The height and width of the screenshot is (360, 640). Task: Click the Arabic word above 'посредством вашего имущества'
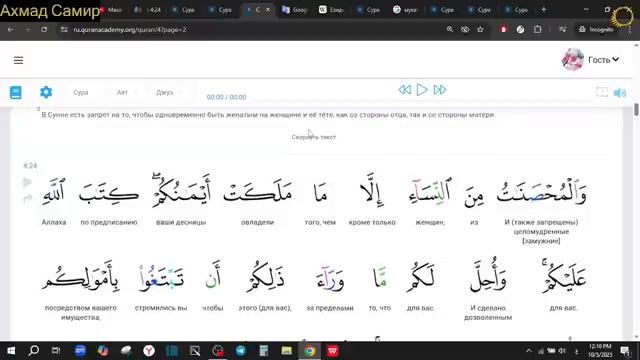click(80, 277)
